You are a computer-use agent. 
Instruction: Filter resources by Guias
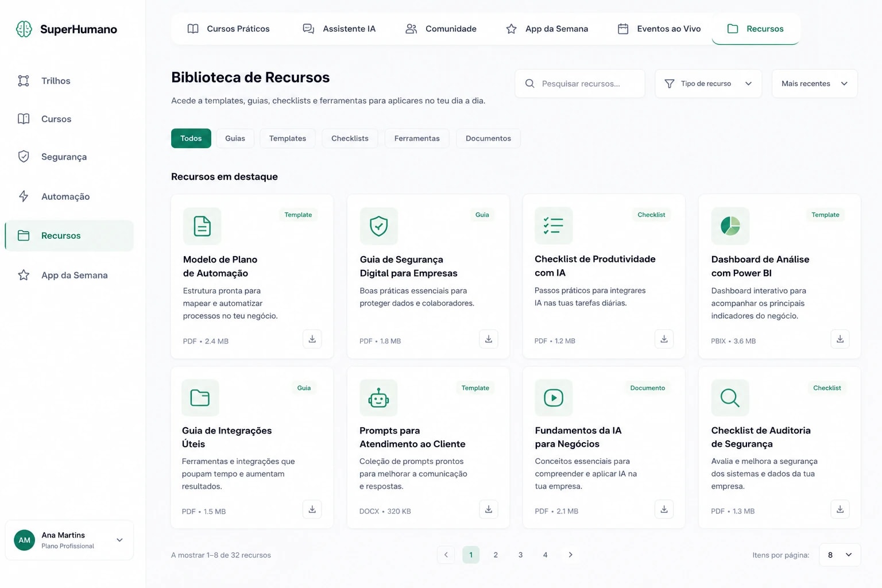coord(235,138)
